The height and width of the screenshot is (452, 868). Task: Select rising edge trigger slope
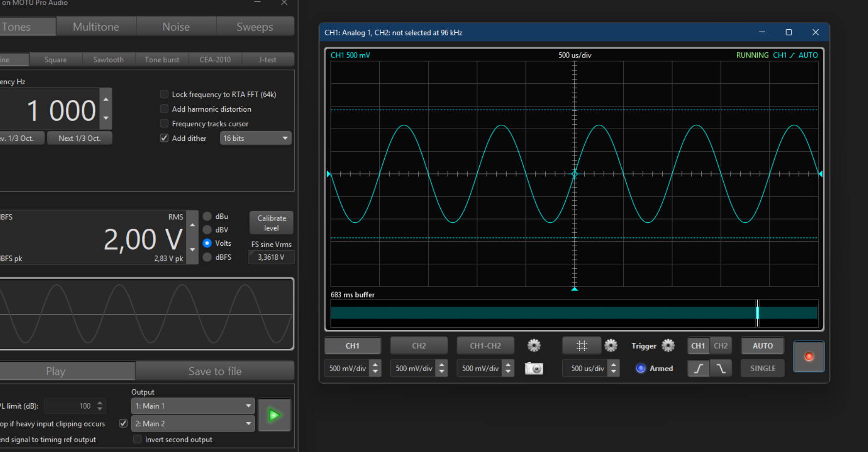698,369
